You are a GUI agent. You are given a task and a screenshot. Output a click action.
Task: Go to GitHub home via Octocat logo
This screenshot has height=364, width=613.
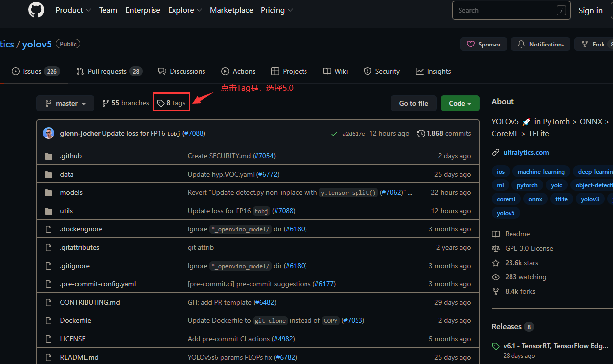(36, 10)
